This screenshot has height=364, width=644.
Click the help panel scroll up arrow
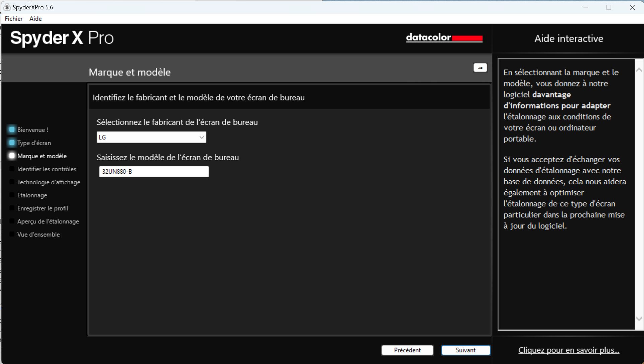[639, 70]
